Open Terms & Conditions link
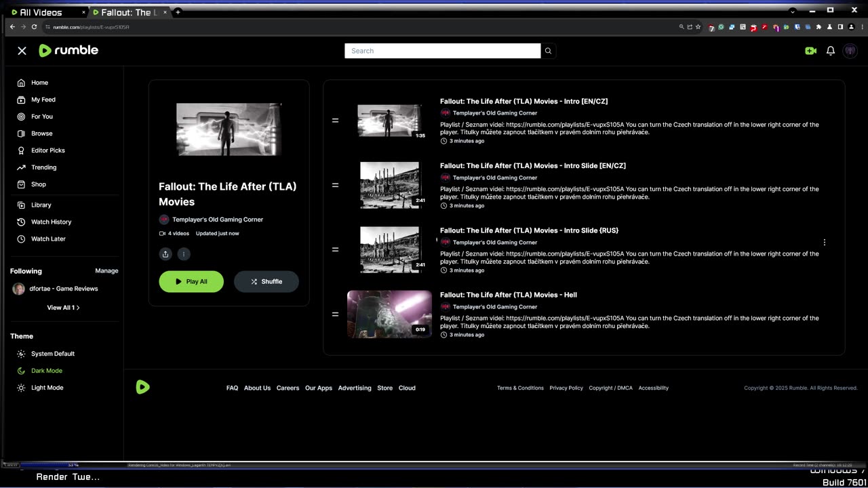Viewport: 868px width, 488px height. (x=520, y=388)
